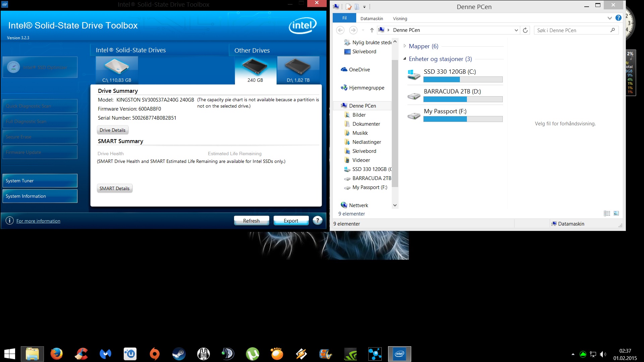Open help with the question mark button in Toolbox
The height and width of the screenshot is (362, 644).
(317, 221)
